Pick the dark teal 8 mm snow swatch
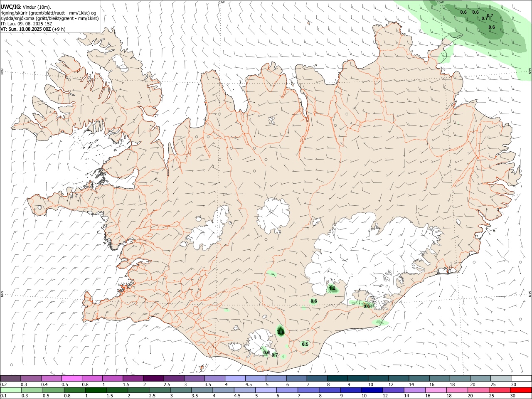The width and height of the screenshot is (532, 399). [337, 378]
